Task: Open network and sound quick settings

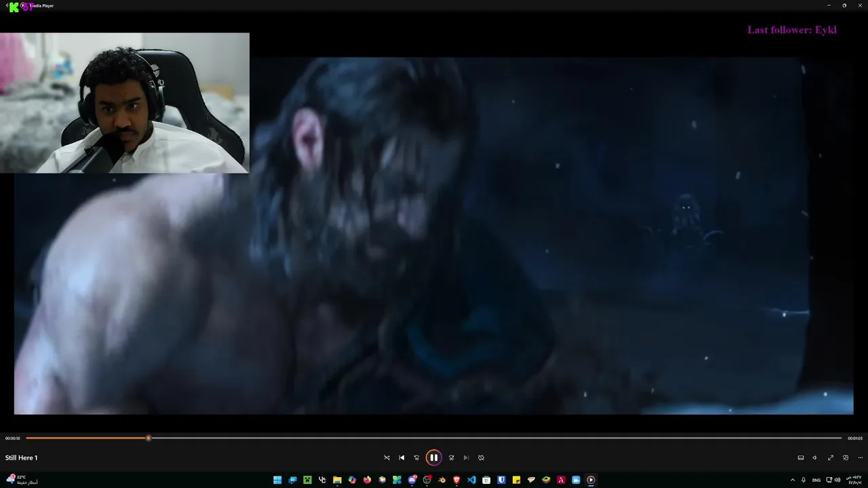Action: [833, 480]
